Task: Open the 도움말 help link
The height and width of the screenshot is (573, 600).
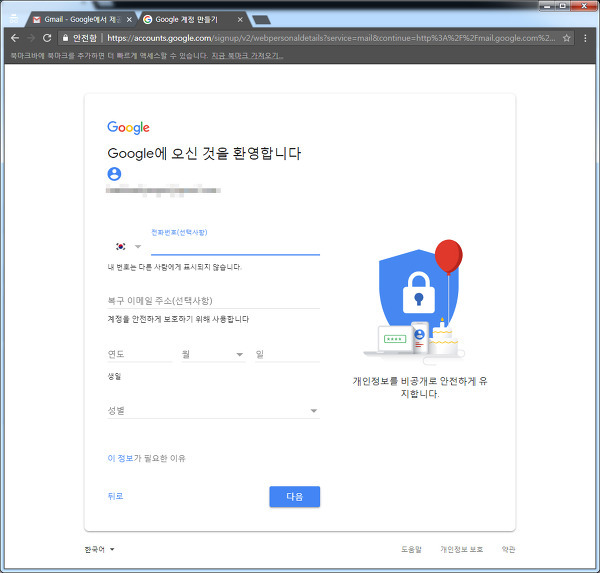Action: tap(411, 550)
